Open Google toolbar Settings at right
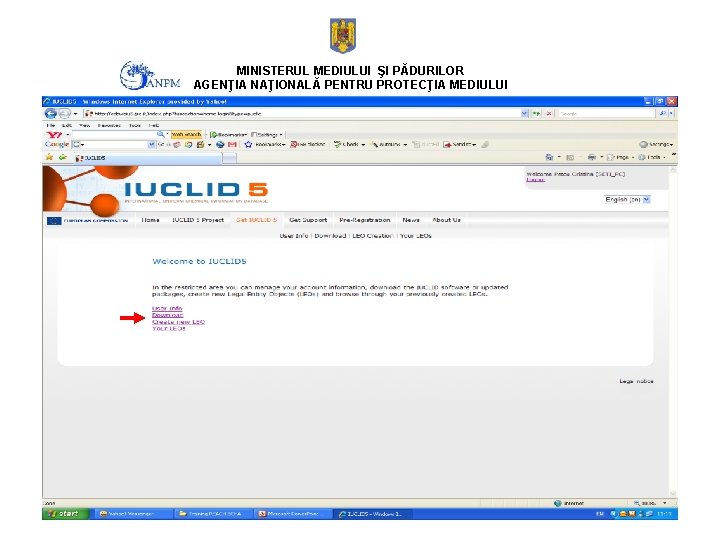Image resolution: width=720 pixels, height=540 pixels. point(656,144)
